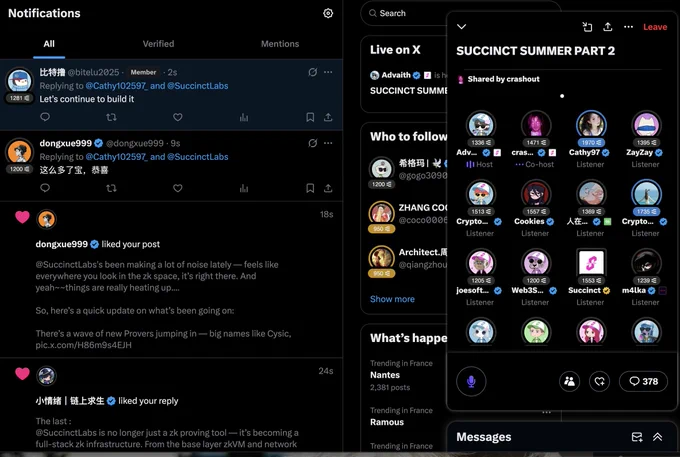This screenshot has height=457, width=680.
Task: Expand the Messages drawer
Action: click(x=657, y=437)
